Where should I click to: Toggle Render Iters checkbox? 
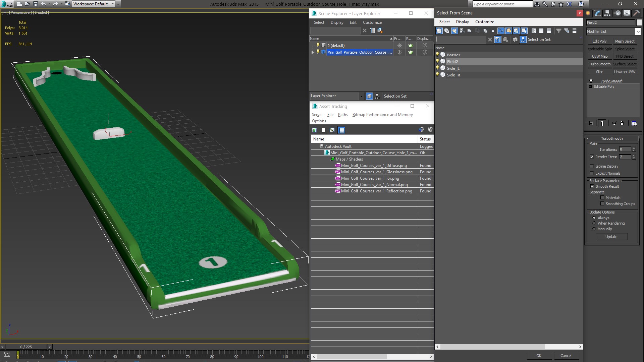pos(592,157)
